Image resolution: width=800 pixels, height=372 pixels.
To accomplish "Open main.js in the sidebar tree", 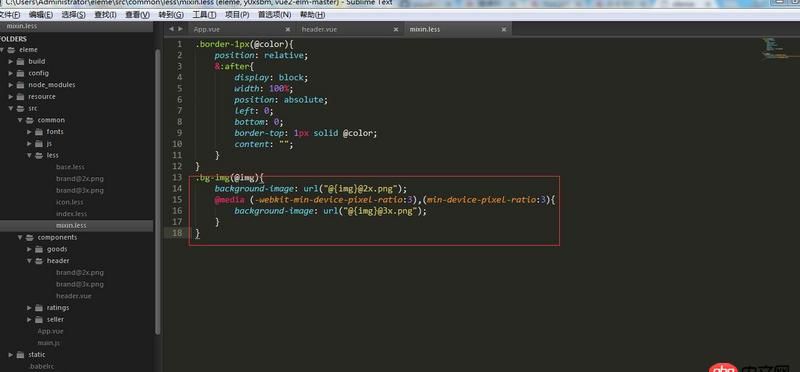I will click(x=49, y=343).
